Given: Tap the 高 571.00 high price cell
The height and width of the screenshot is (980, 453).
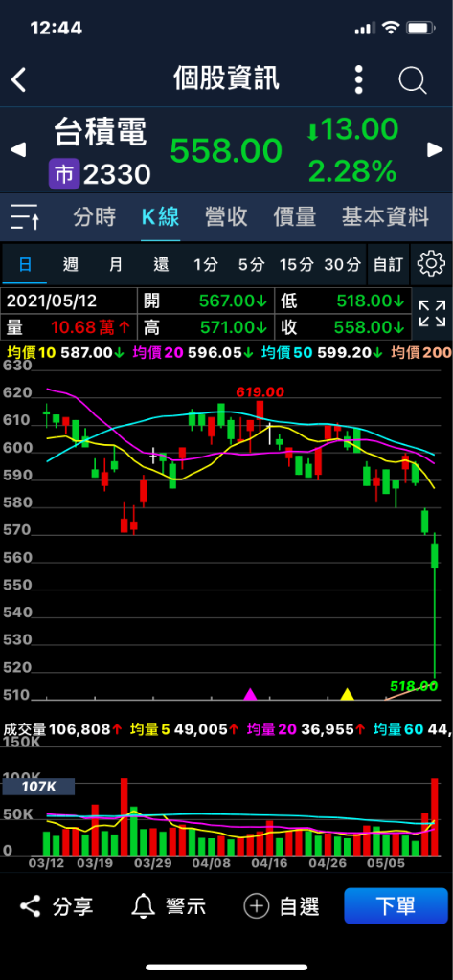Looking at the screenshot, I should click(206, 327).
